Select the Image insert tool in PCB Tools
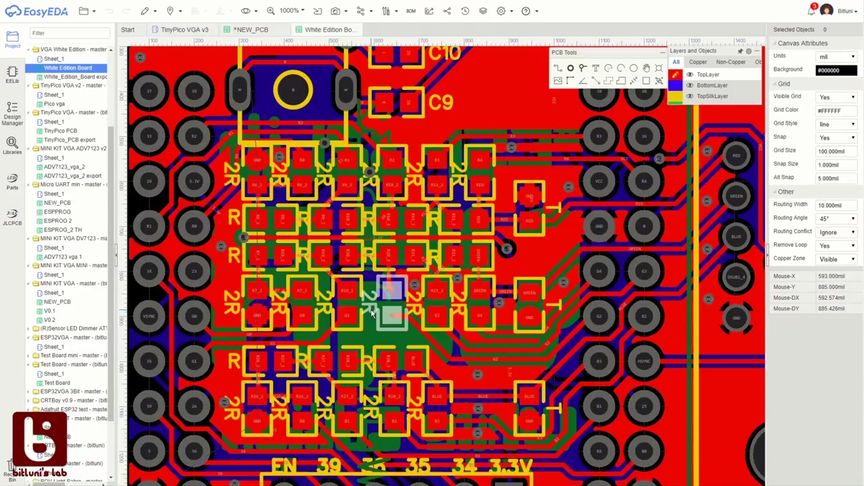The image size is (864, 486). pos(558,81)
